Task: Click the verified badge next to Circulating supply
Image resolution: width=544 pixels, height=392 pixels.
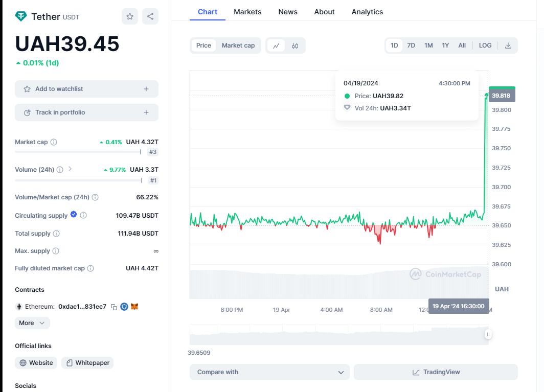Action: pos(74,214)
